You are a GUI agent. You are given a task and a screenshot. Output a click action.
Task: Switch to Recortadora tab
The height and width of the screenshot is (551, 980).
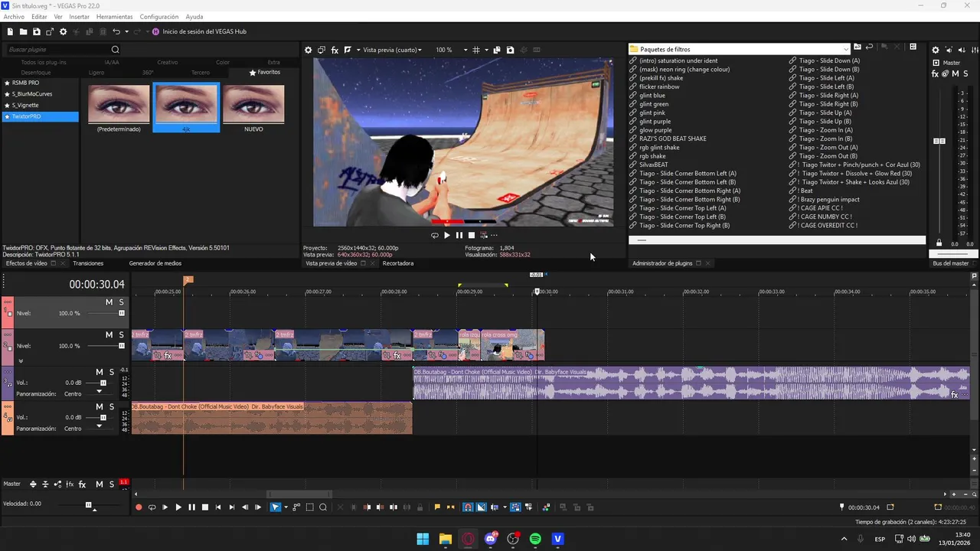point(398,263)
